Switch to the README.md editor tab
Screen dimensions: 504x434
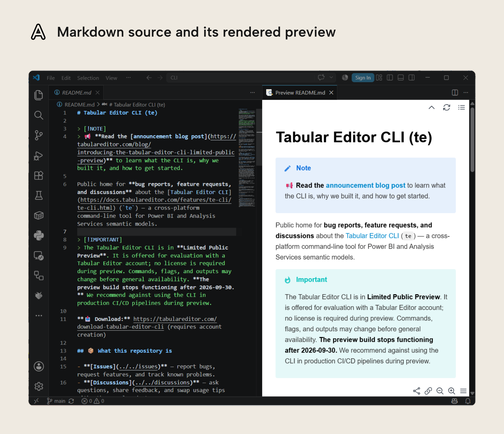[76, 93]
